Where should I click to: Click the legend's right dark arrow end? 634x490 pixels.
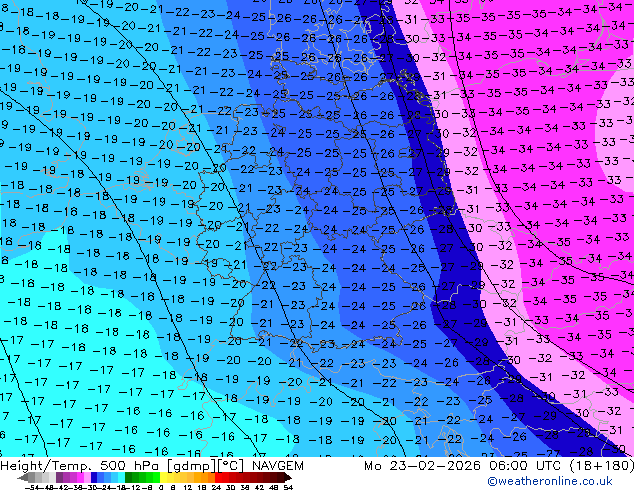pos(288,478)
